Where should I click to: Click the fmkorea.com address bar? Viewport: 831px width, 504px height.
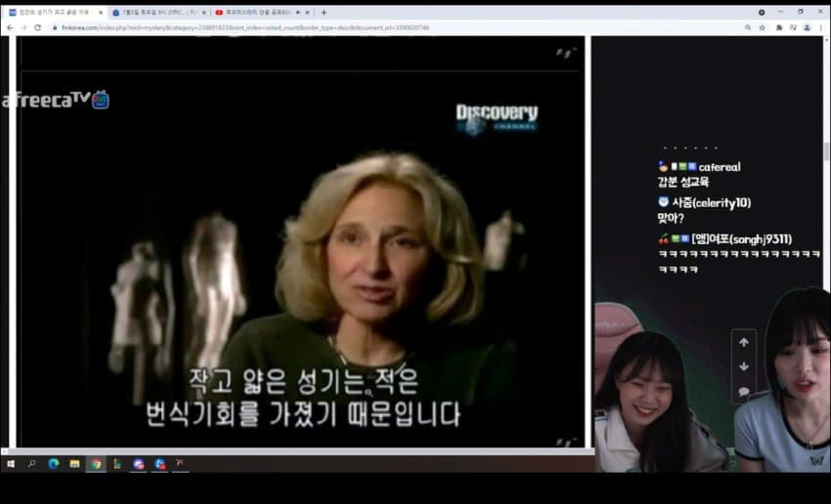pos(398,27)
